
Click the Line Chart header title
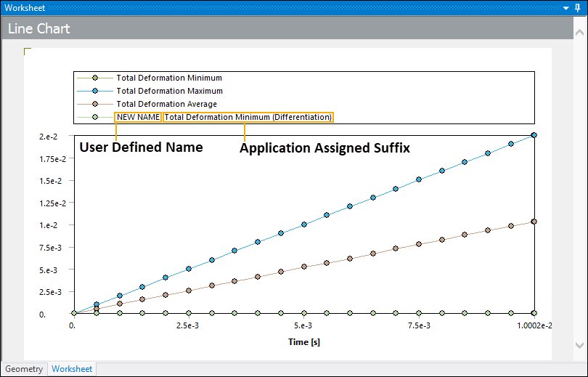pos(39,29)
